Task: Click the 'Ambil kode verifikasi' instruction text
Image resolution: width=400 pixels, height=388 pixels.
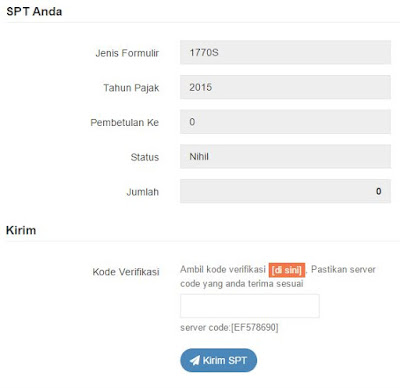Action: pyautogui.click(x=223, y=269)
